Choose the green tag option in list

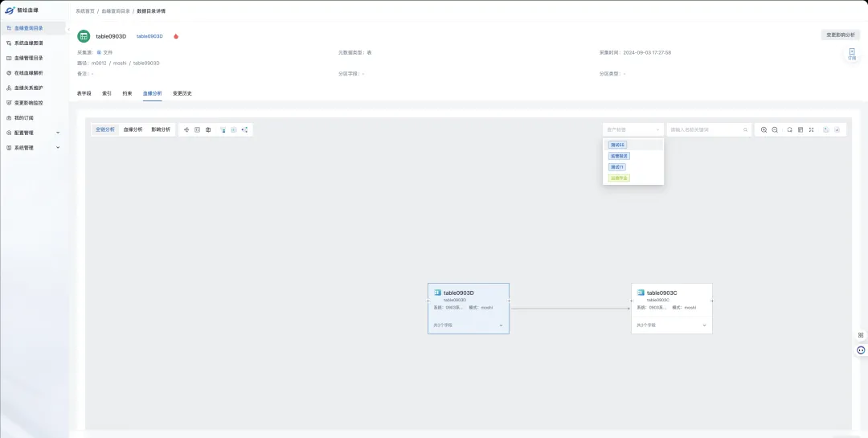pos(633,178)
